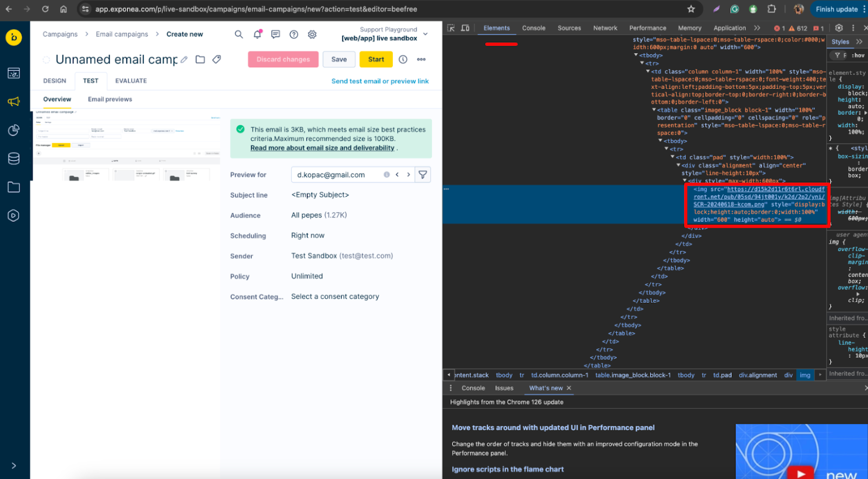Open notifications bell icon
Screen dimensions: 868x479
257,34
